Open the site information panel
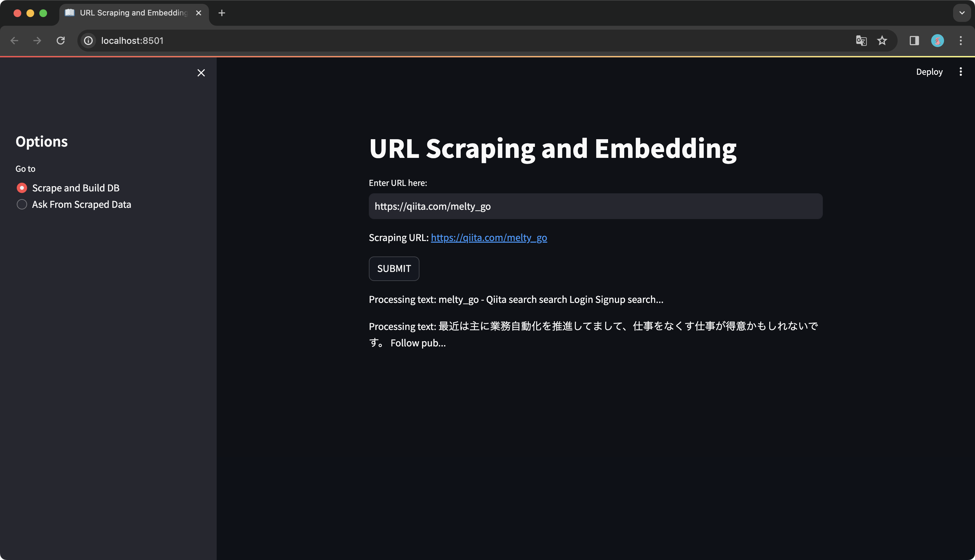The image size is (975, 560). (x=88, y=40)
